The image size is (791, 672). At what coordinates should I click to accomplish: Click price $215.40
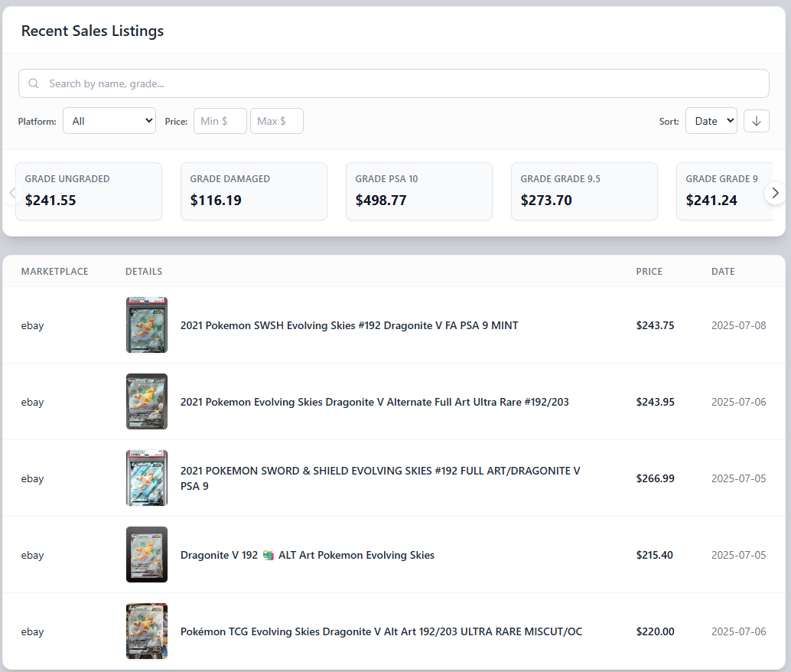(654, 556)
